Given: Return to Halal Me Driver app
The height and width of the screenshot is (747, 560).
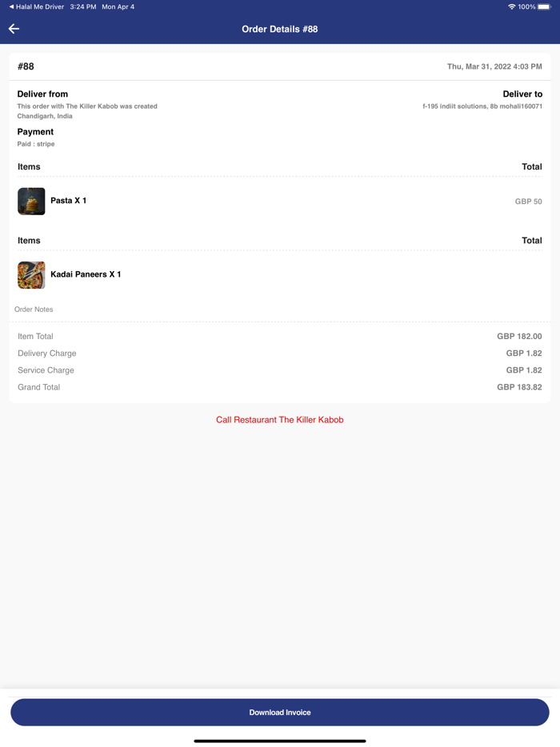Looking at the screenshot, I should click(x=36, y=6).
